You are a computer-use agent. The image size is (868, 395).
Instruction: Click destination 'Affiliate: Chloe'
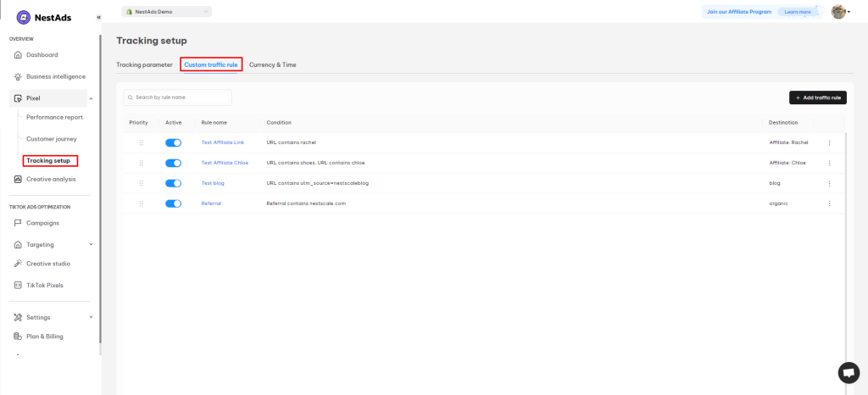tap(787, 164)
